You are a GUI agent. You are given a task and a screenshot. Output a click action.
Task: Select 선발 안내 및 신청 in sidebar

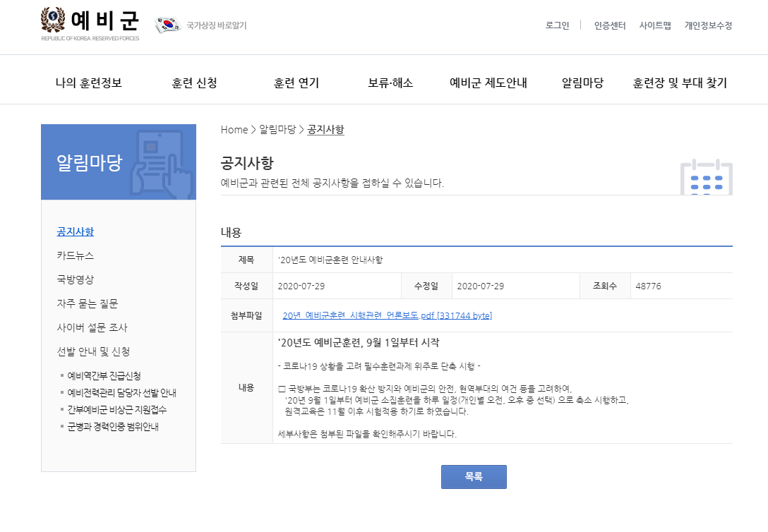click(x=94, y=351)
